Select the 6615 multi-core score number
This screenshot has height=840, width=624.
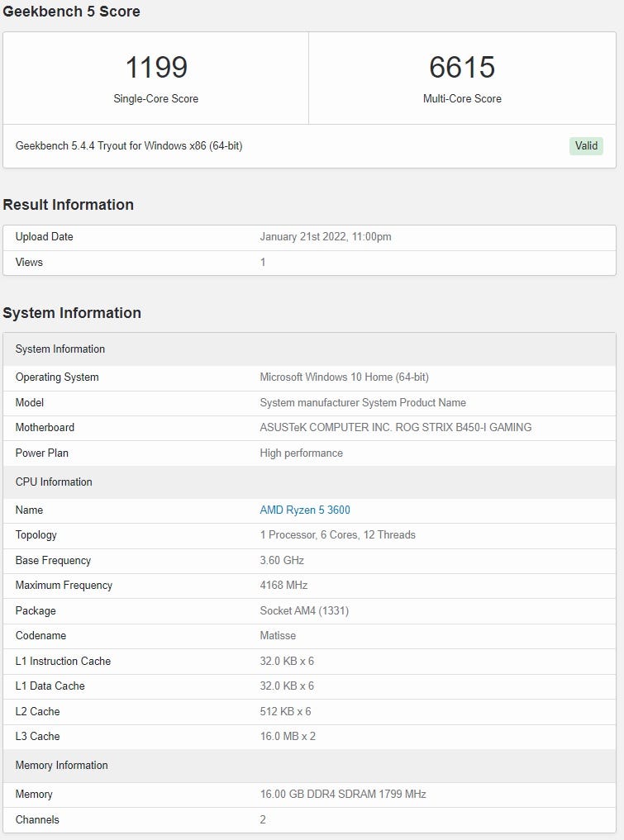click(x=462, y=68)
